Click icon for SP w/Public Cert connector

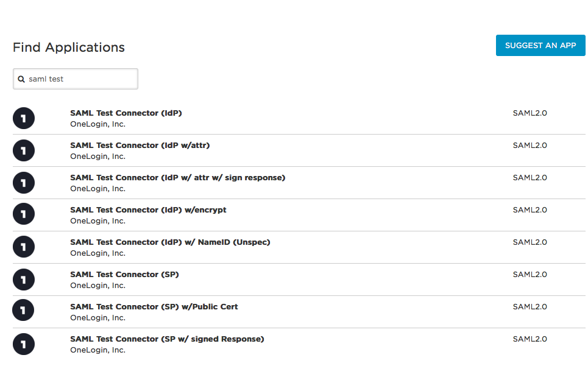click(x=23, y=310)
